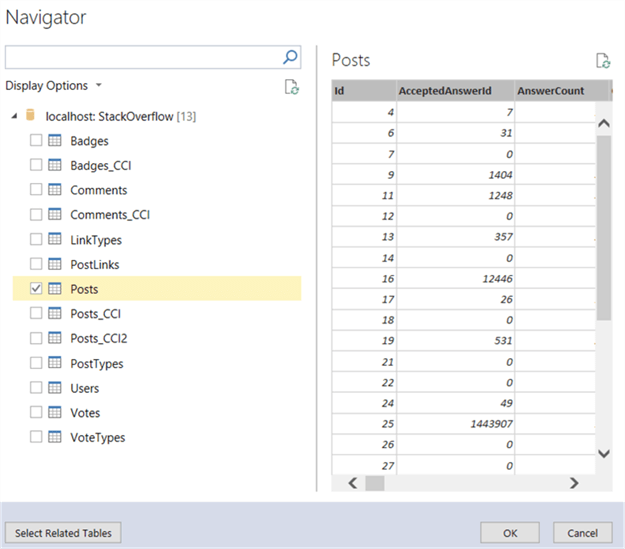Refresh the Posts preview icon
The image size is (625, 549).
(x=603, y=61)
